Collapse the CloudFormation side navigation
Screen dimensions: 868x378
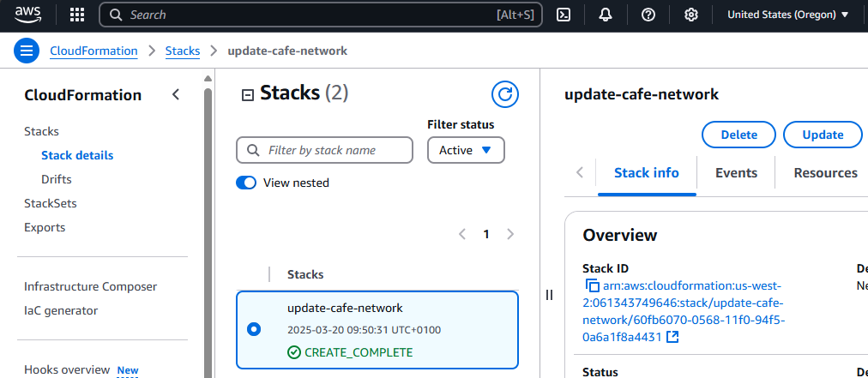176,94
